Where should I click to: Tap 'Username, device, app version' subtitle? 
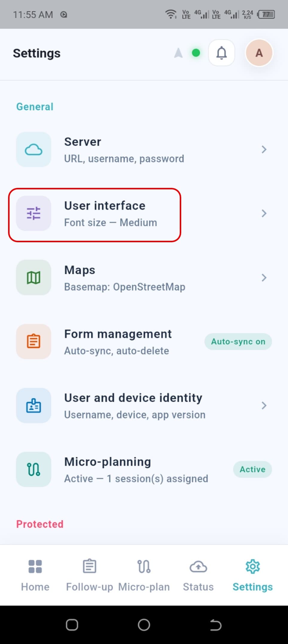point(135,415)
